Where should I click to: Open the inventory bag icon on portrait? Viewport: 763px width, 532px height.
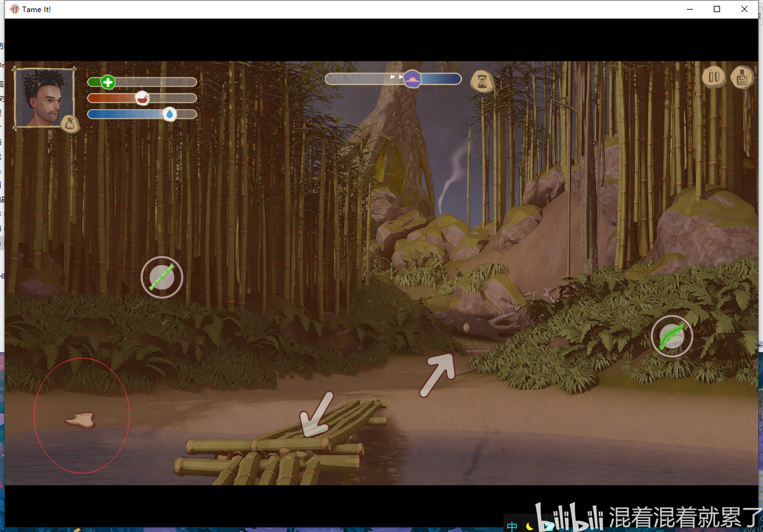[x=70, y=124]
